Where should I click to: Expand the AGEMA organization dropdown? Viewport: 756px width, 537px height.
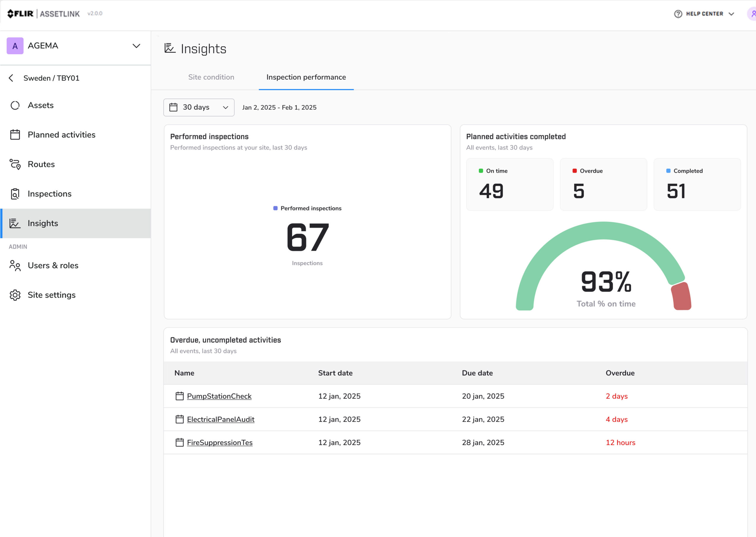(136, 46)
